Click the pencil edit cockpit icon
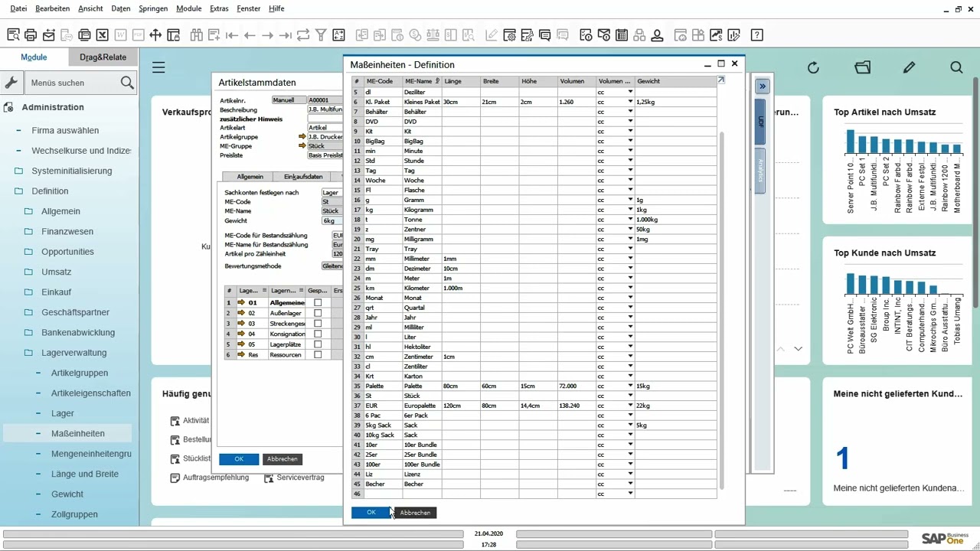 909,67
